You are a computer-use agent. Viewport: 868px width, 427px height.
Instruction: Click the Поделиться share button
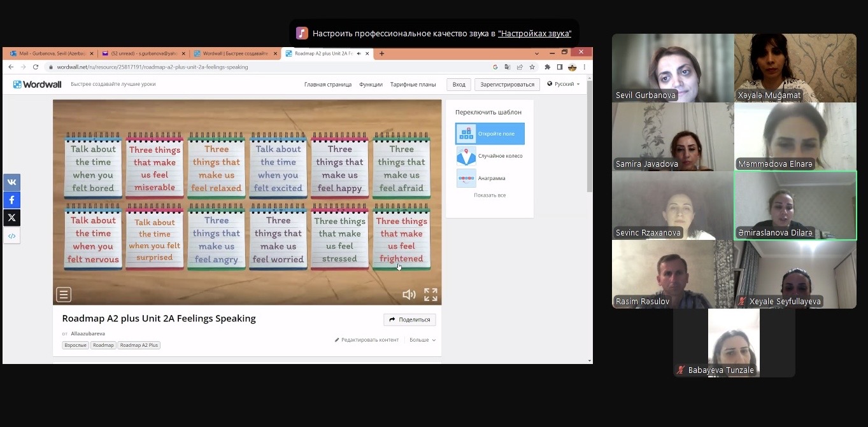coord(409,319)
